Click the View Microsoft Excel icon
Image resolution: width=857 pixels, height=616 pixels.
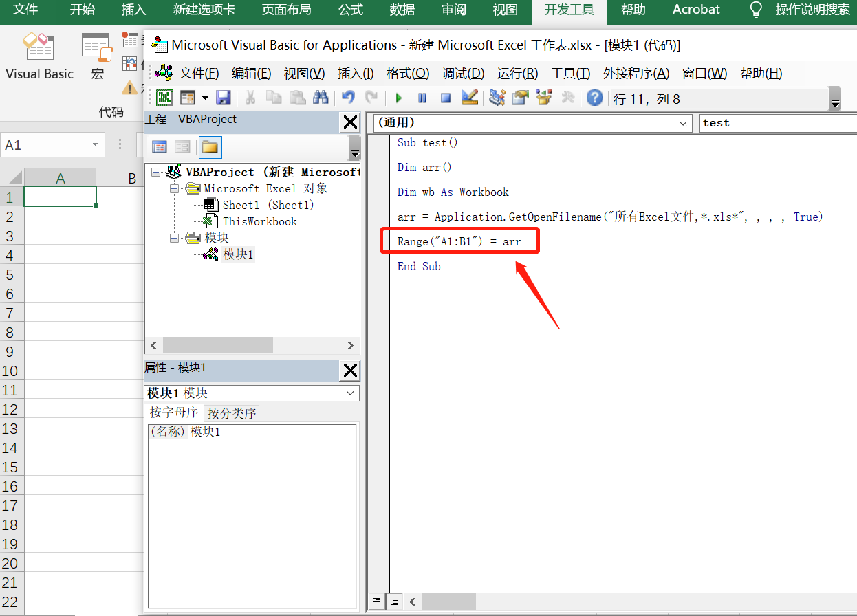(x=163, y=98)
